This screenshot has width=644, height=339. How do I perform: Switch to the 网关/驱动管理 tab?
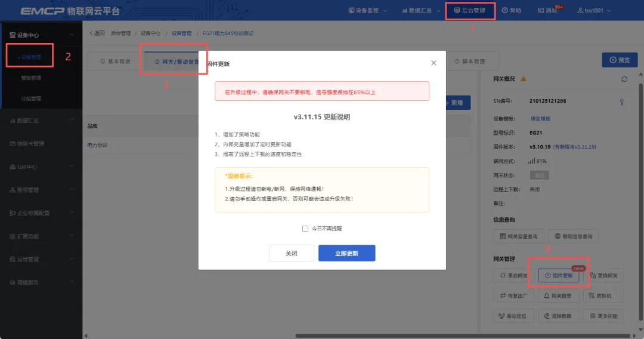pos(176,61)
